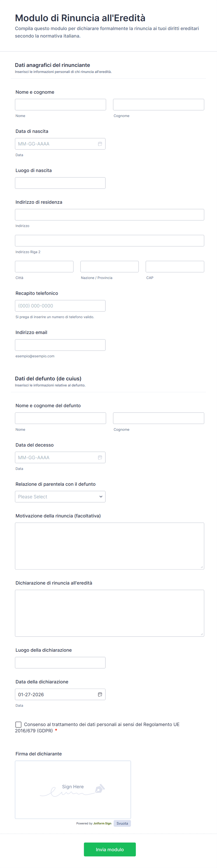Open the Jotform Sign link
The width and height of the screenshot is (217, 868).
click(102, 823)
